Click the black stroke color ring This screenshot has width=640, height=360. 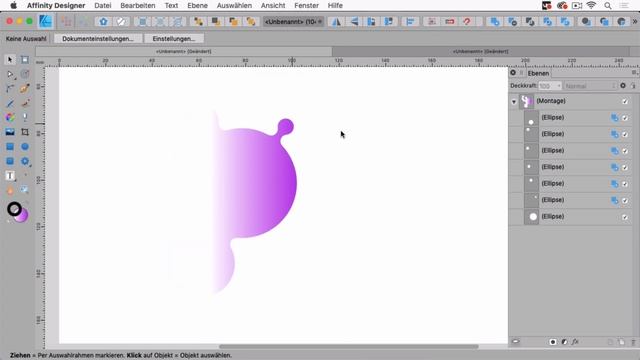pyautogui.click(x=14, y=209)
